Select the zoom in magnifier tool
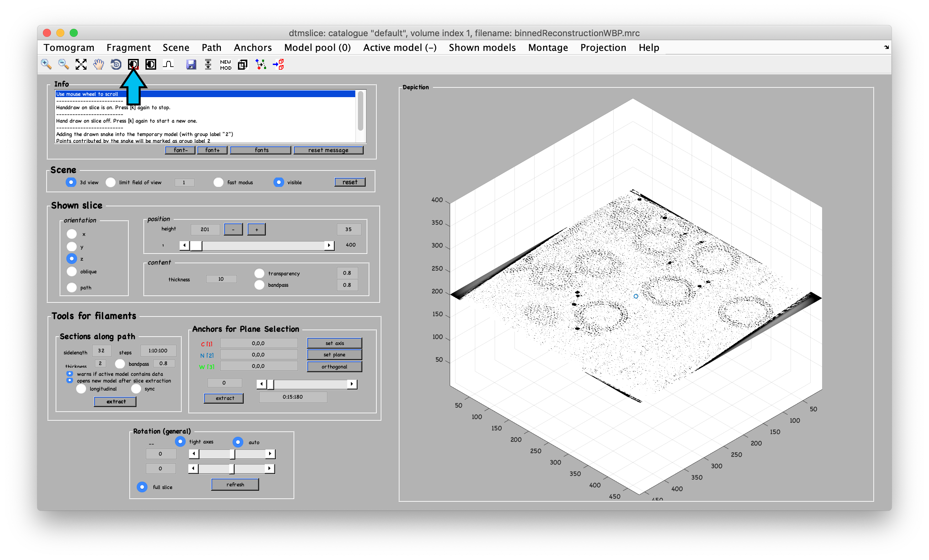 point(46,64)
